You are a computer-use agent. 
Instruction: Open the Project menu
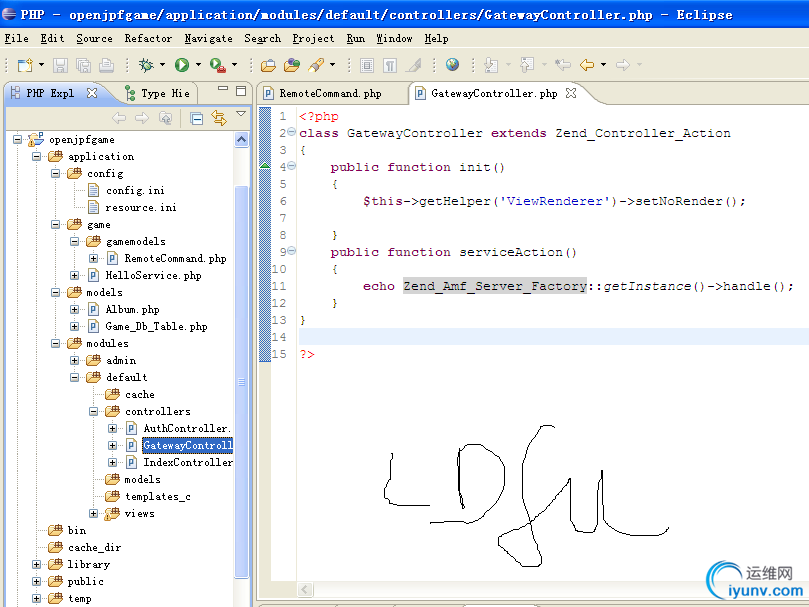[x=313, y=39]
